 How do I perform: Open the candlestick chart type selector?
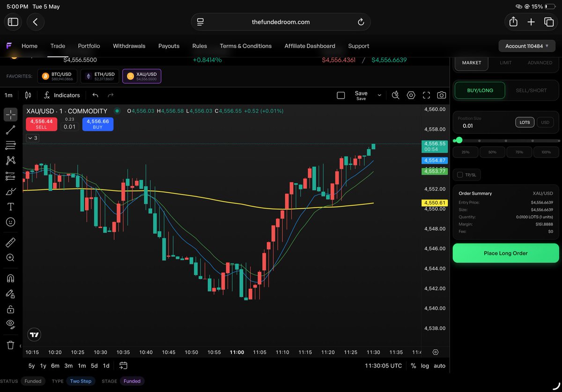click(28, 95)
